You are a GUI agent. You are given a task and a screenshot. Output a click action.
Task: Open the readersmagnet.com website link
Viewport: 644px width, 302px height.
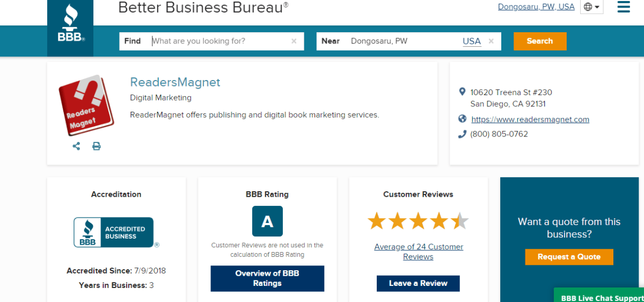coord(530,119)
